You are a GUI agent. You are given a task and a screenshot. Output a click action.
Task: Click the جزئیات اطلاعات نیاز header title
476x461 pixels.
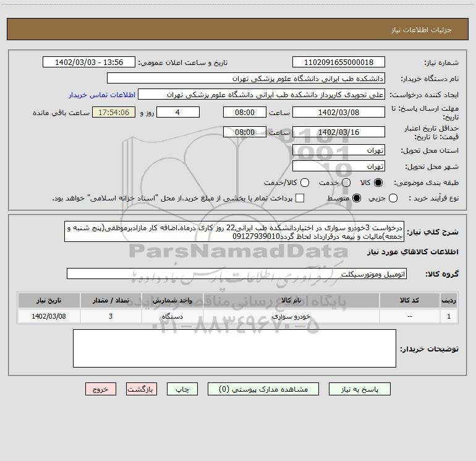(x=422, y=30)
